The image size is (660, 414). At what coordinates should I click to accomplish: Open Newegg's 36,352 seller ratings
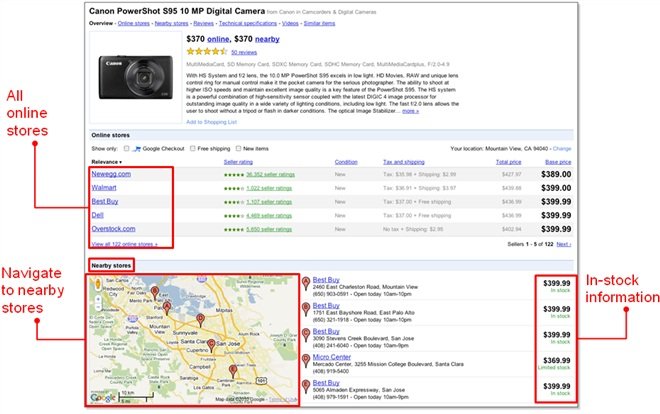[x=270, y=174]
